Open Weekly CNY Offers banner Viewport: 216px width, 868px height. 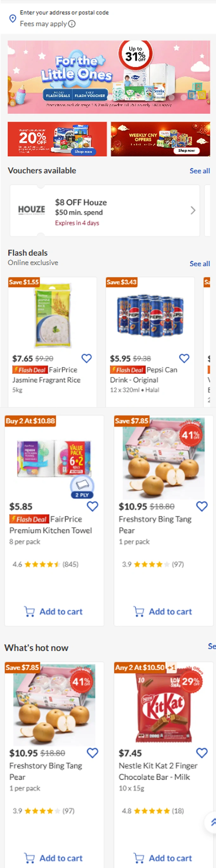[160, 139]
